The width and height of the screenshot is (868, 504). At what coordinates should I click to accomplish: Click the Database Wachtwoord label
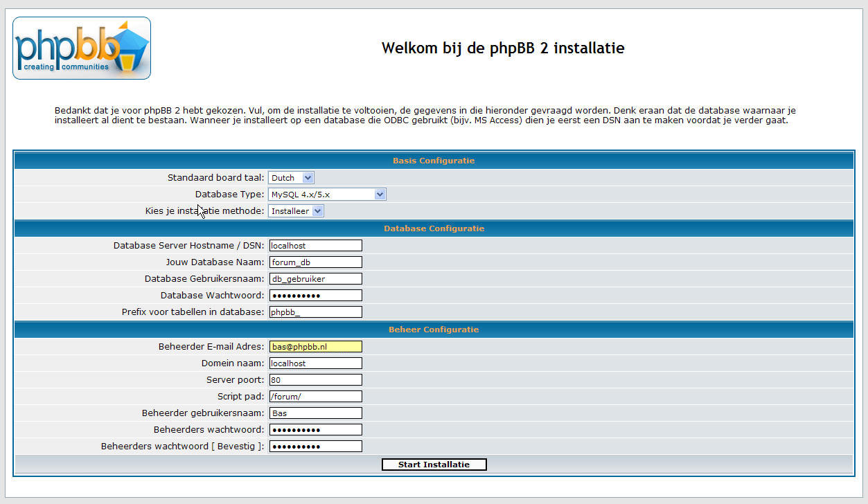coord(213,296)
